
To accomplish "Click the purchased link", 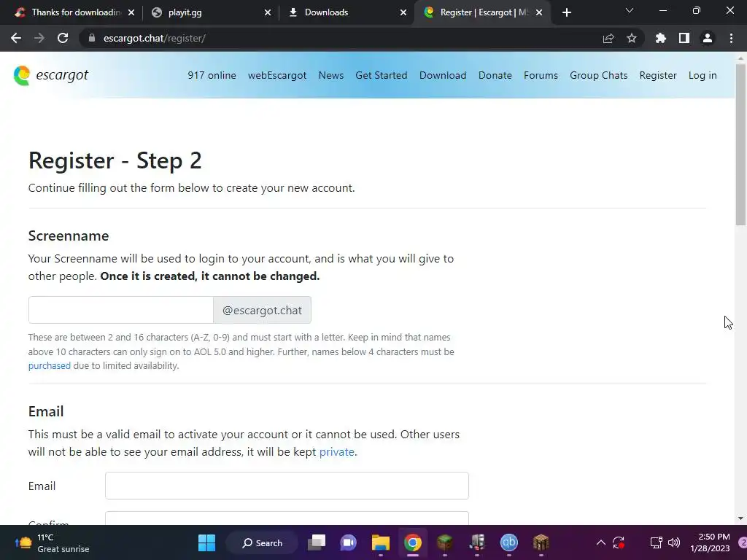I will tap(49, 366).
